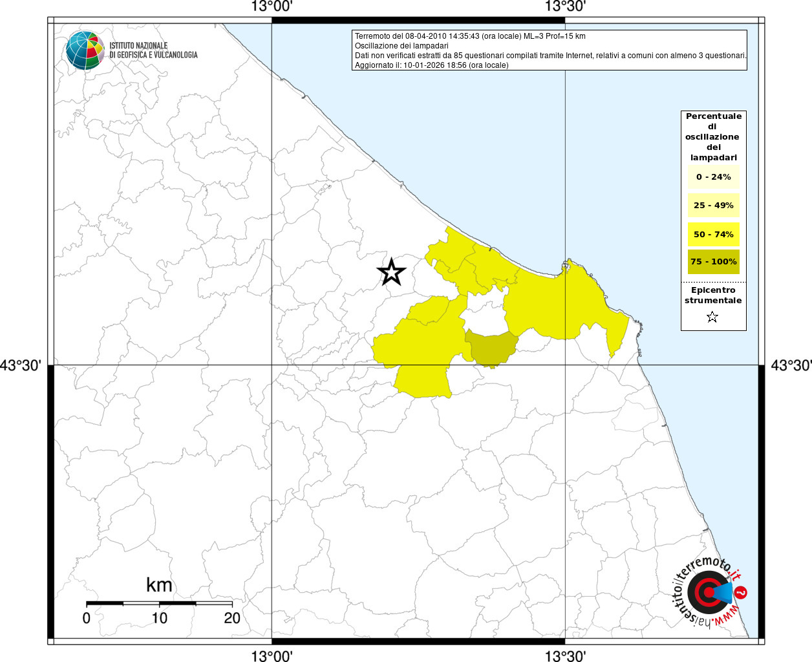Select the 50 - 74% legend swatch

point(713,234)
